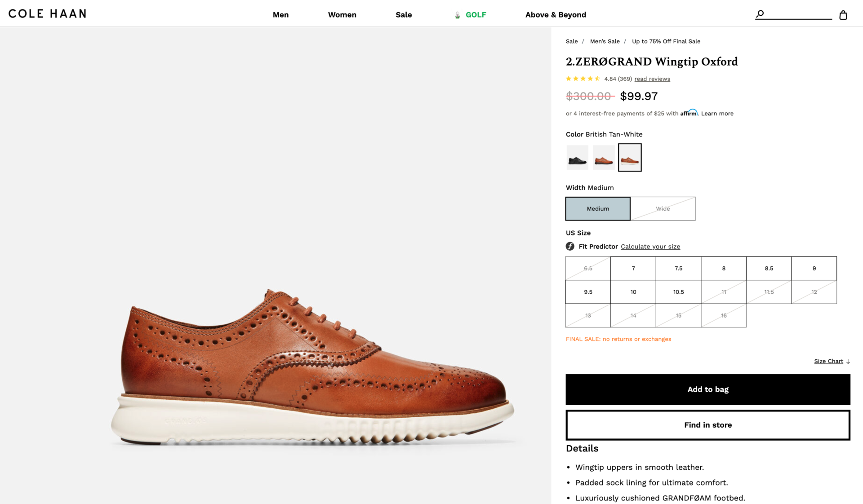Select the Medium width option
This screenshot has width=863, height=504.
pyautogui.click(x=598, y=209)
